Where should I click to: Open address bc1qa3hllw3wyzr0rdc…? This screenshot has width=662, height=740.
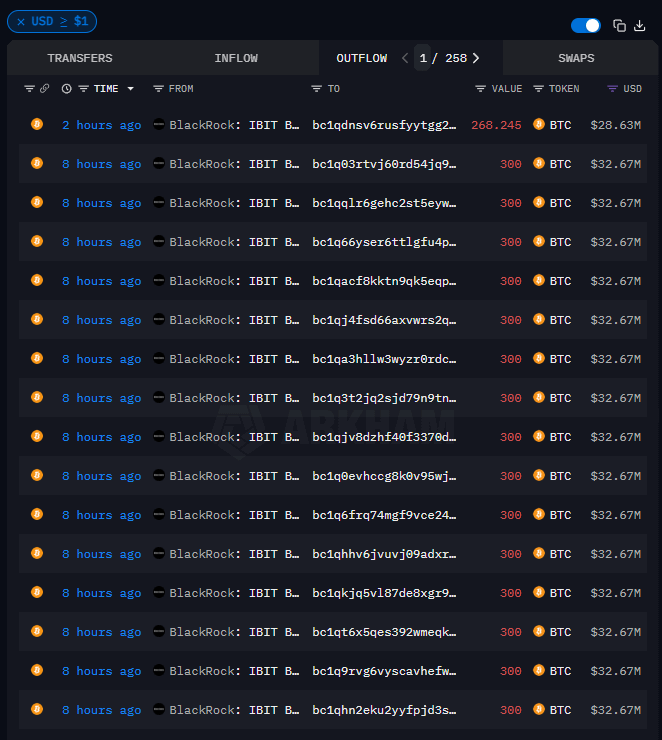(x=384, y=359)
